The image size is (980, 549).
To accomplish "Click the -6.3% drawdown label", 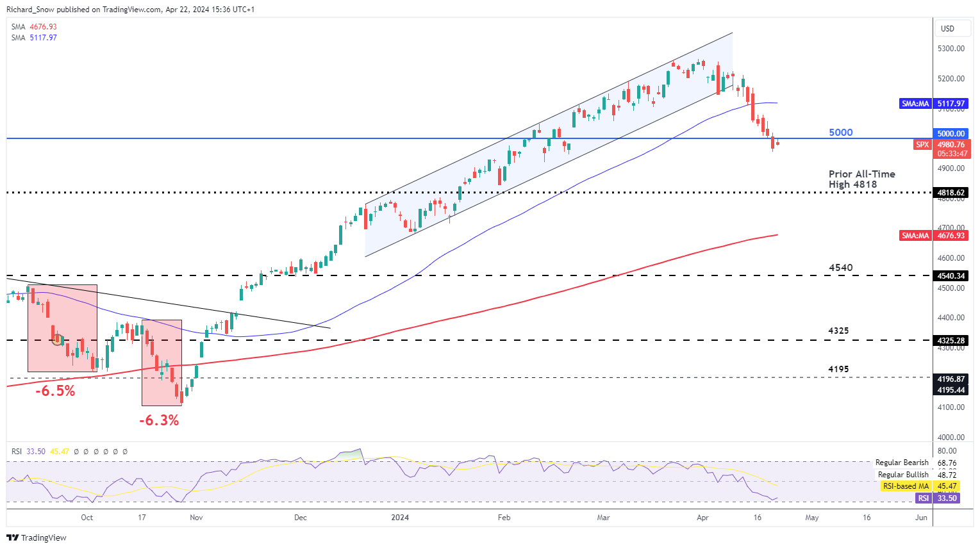I will pos(159,420).
